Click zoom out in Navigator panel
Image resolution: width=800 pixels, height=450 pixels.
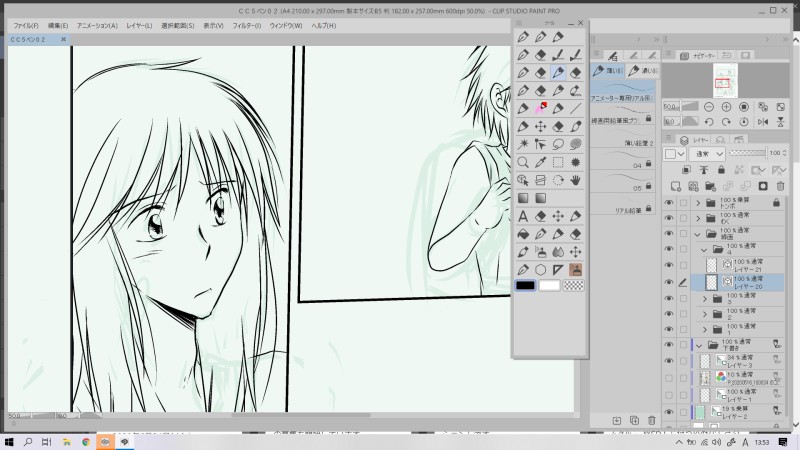point(709,107)
